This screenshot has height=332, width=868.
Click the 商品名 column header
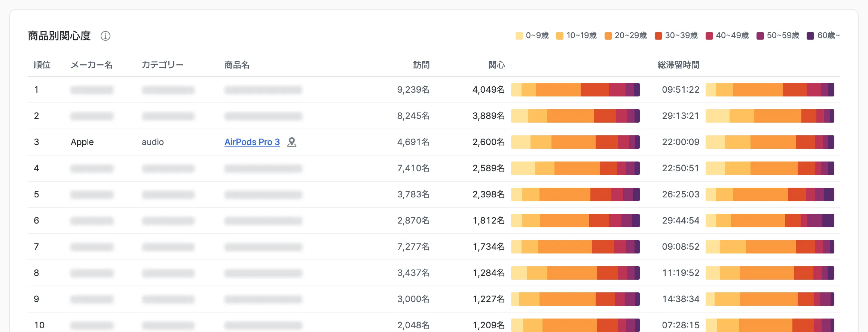tap(237, 65)
